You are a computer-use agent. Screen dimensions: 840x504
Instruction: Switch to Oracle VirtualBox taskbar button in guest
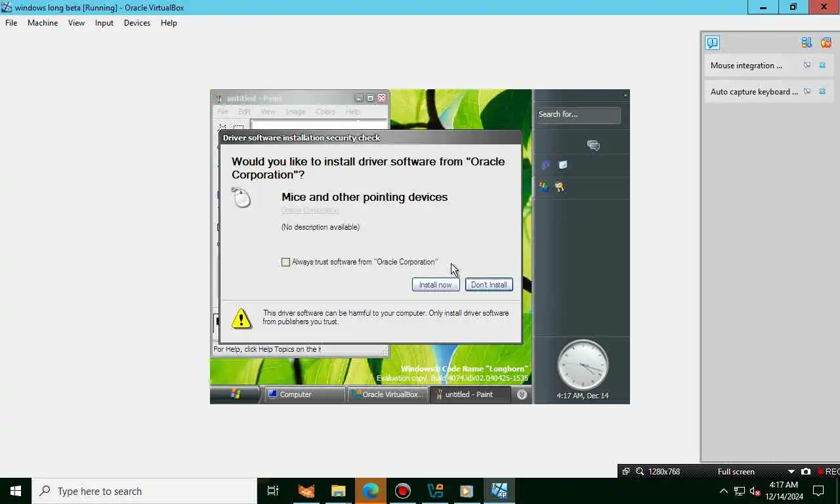pyautogui.click(x=387, y=394)
